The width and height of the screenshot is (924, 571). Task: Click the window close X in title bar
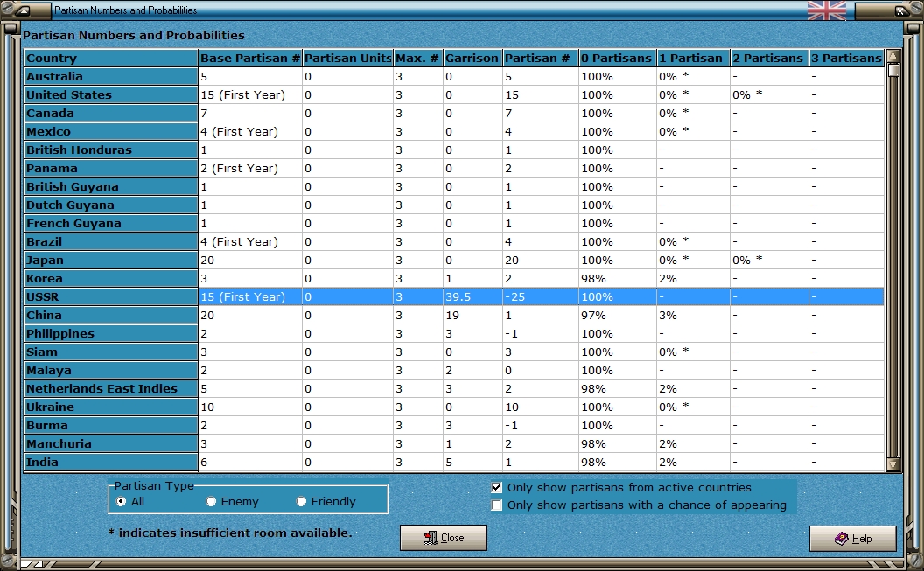coord(899,10)
